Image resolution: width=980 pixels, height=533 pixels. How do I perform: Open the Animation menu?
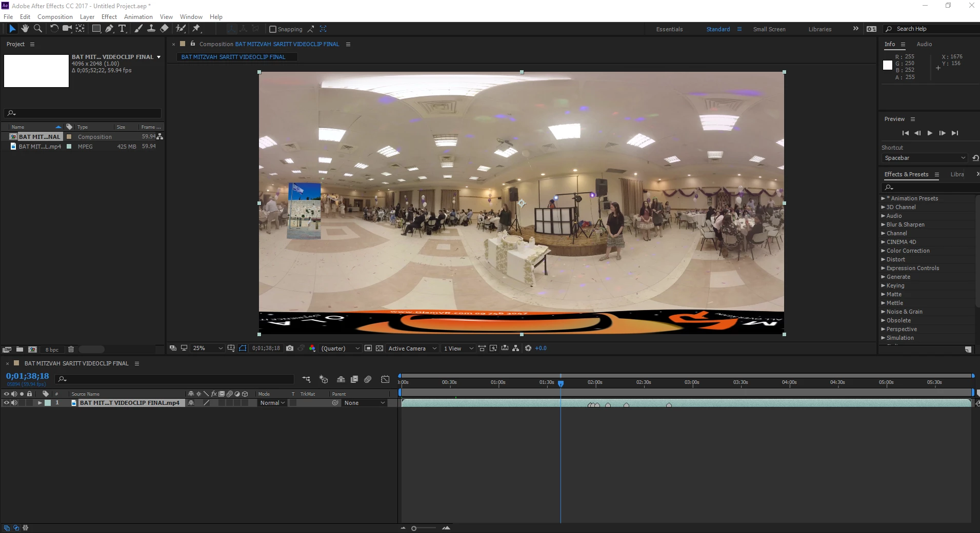[x=138, y=17]
